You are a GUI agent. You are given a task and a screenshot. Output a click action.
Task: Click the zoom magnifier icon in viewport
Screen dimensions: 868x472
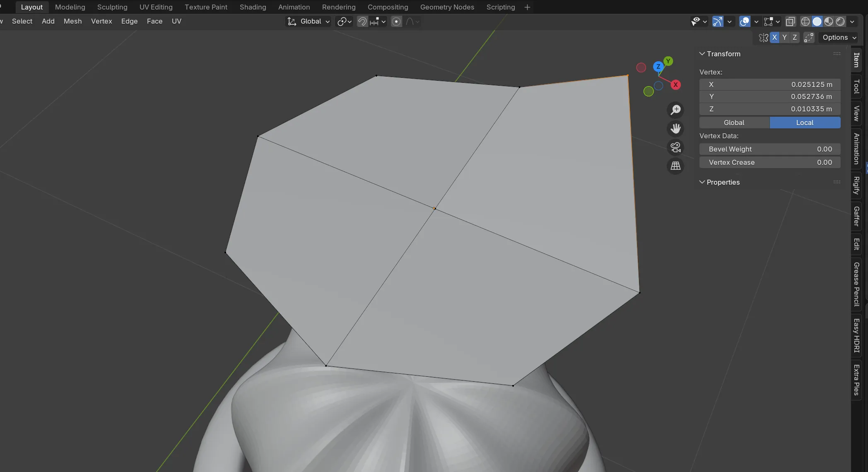(x=675, y=110)
